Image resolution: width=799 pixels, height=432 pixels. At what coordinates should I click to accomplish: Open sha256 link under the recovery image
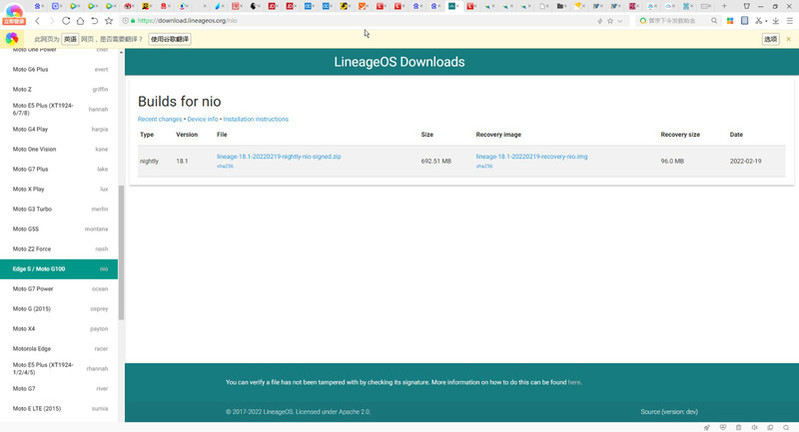point(484,166)
